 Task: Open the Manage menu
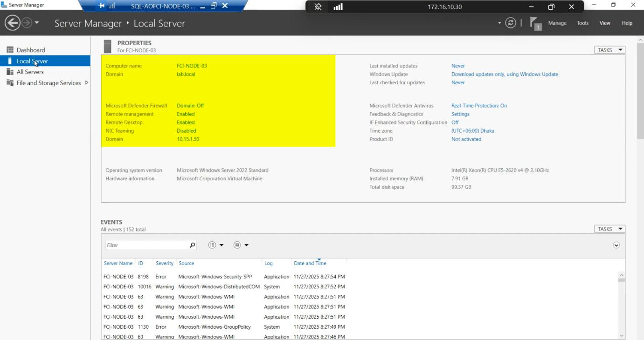coord(557,23)
